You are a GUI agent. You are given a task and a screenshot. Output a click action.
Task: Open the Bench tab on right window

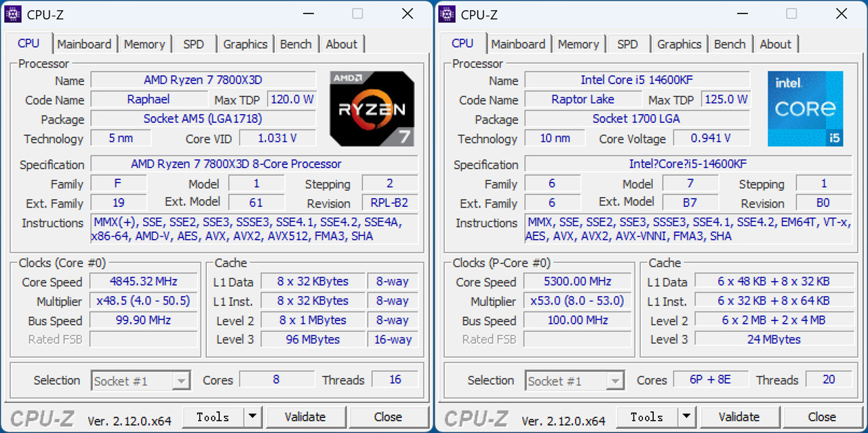coord(730,43)
